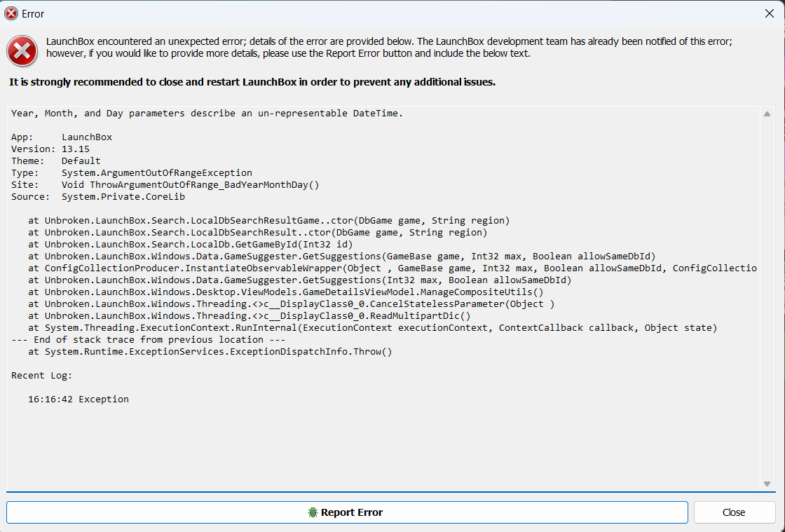Close the Error dialog with X
This screenshot has width=785, height=532.
point(770,13)
